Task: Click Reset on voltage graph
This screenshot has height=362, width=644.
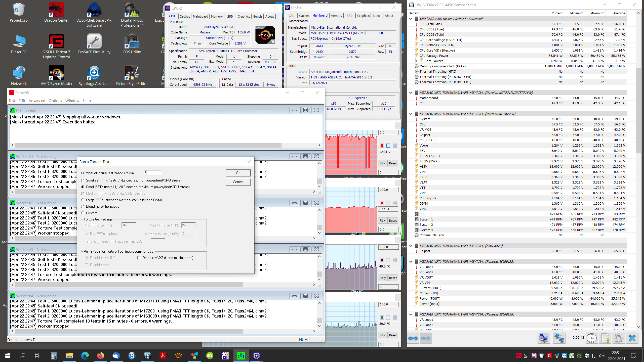Action: click(393, 163)
